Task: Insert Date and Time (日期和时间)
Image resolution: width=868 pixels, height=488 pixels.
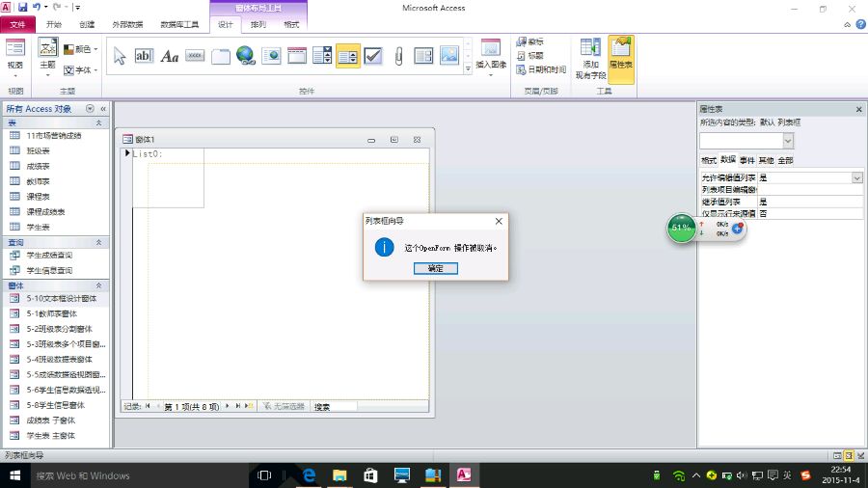Action: [541, 69]
